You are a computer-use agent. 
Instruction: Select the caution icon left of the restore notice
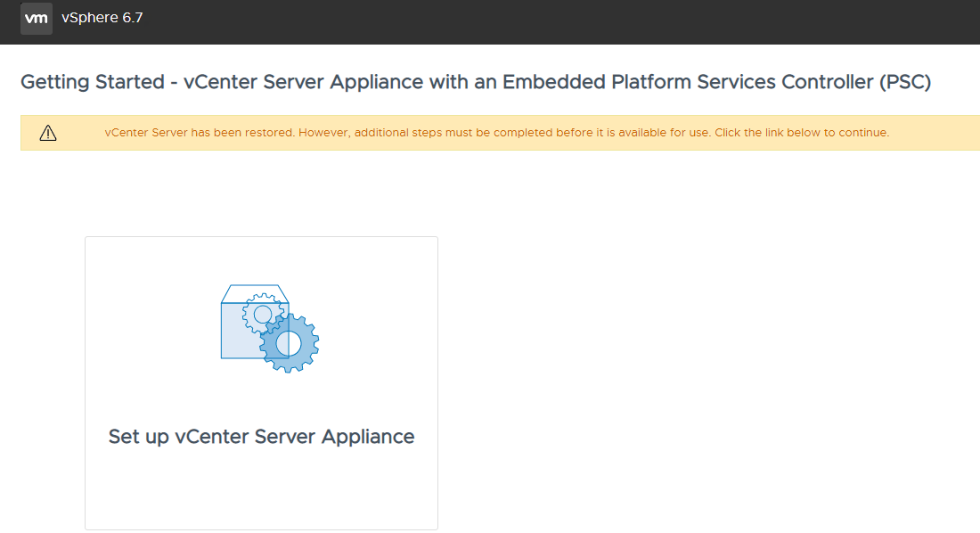click(x=47, y=131)
